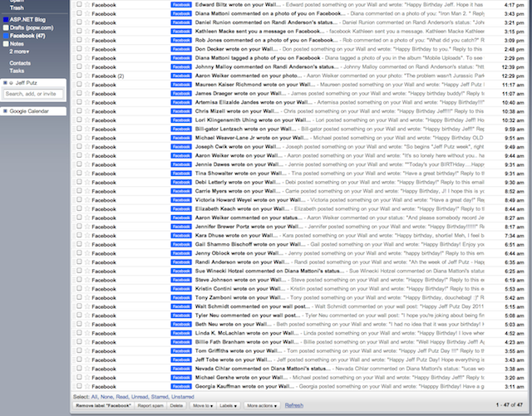The height and width of the screenshot is (416, 532).
Task: Star the Tina Showalter wall post email
Action: 87,173
